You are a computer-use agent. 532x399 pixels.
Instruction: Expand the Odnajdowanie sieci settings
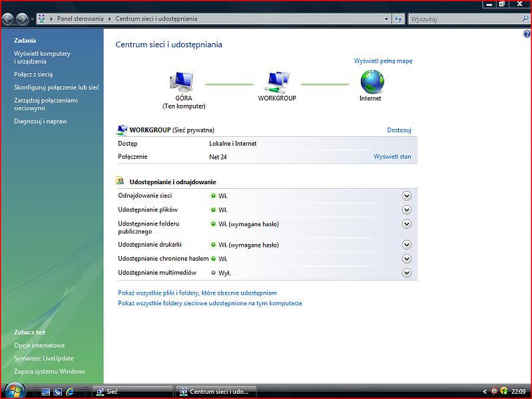point(406,196)
